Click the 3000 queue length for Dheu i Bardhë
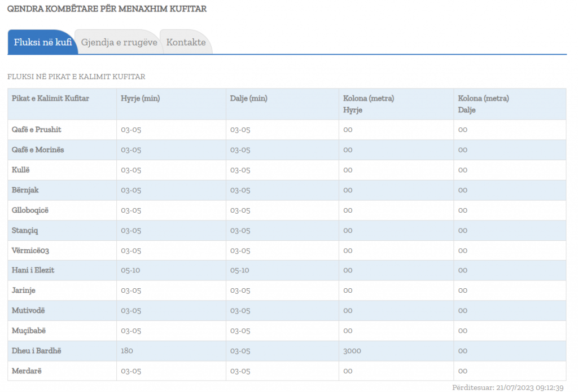Screen dimensions: 578x392 352,351
